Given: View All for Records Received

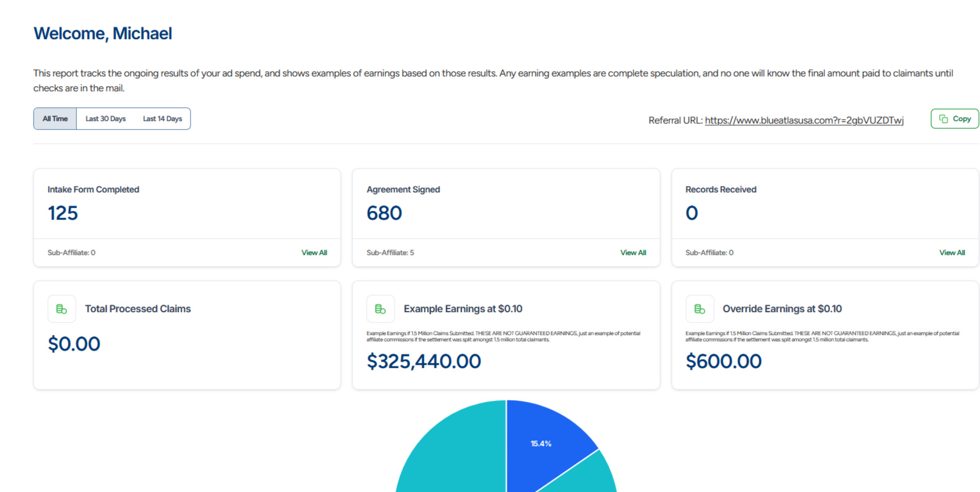Looking at the screenshot, I should coord(952,253).
